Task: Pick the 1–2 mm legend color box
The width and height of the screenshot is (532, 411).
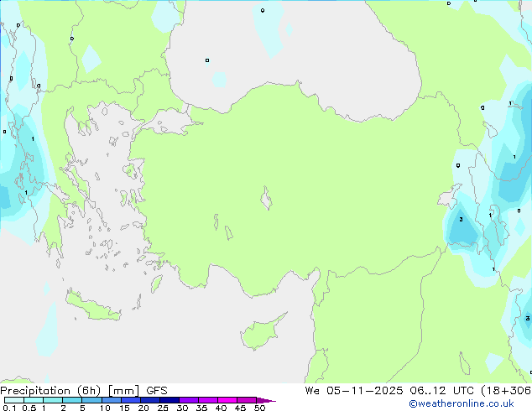Action: [53, 400]
